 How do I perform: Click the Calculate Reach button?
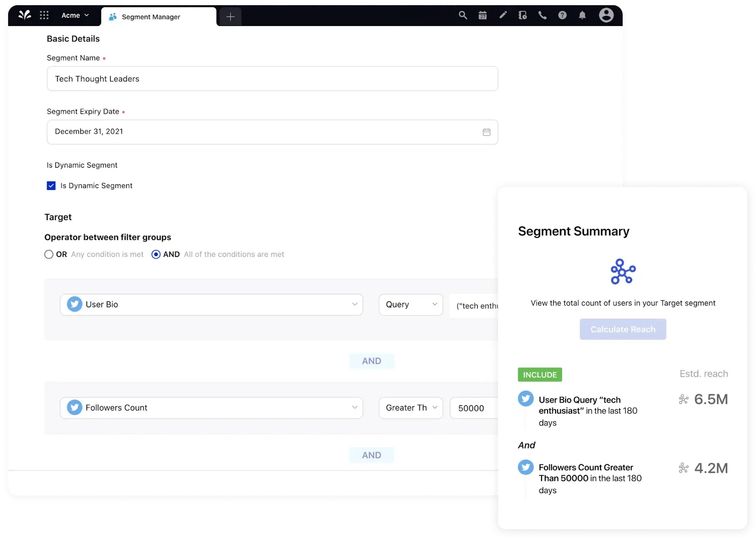click(623, 329)
